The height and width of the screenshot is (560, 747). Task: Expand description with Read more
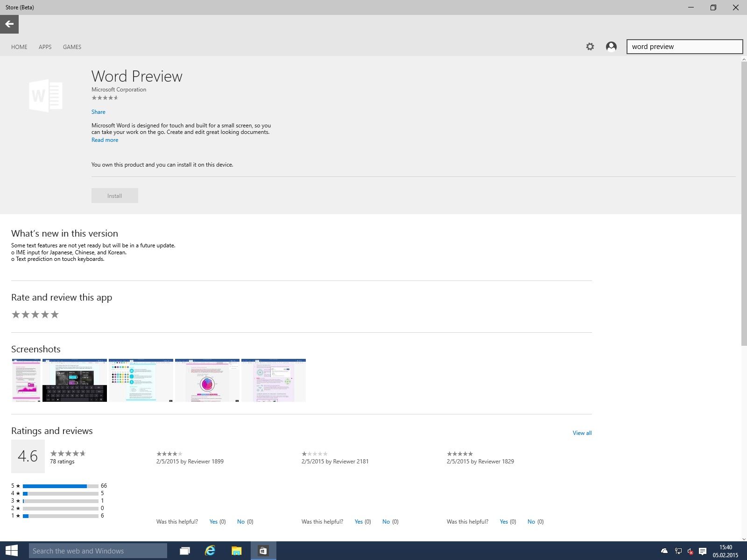[105, 140]
